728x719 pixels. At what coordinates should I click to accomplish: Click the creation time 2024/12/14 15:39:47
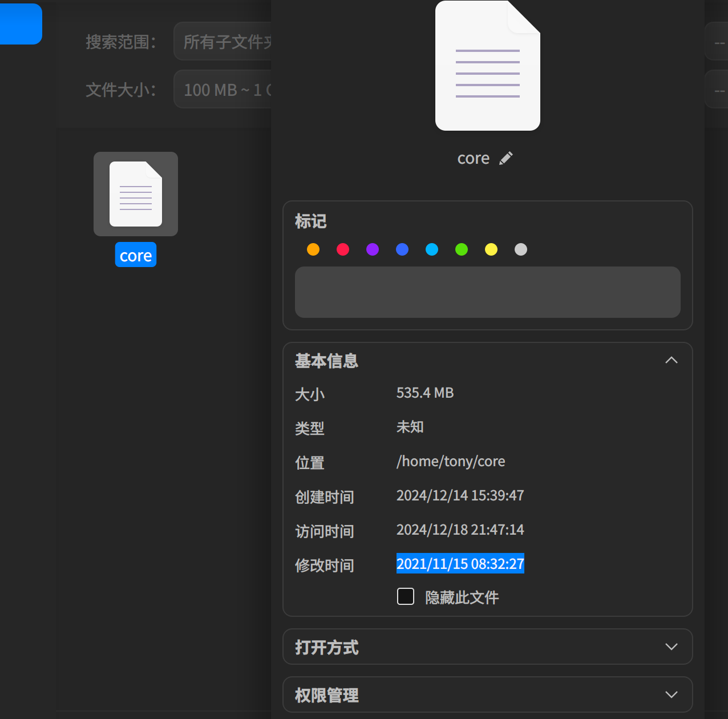tap(460, 495)
